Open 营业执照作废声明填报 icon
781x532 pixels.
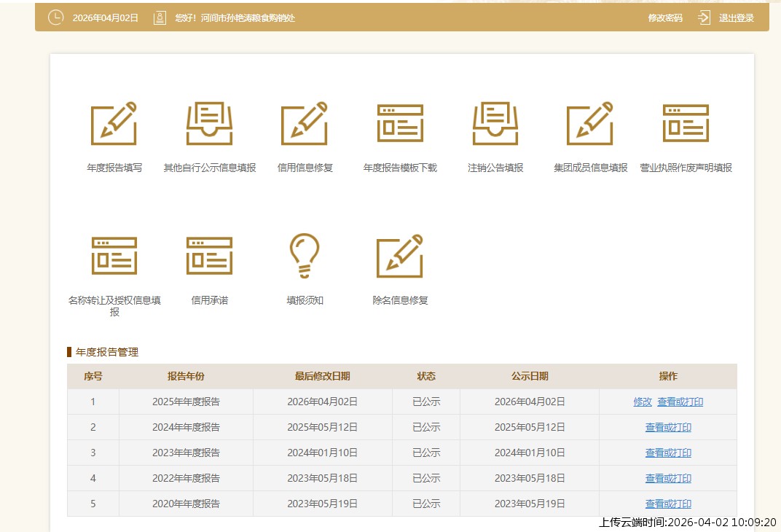tap(686, 124)
